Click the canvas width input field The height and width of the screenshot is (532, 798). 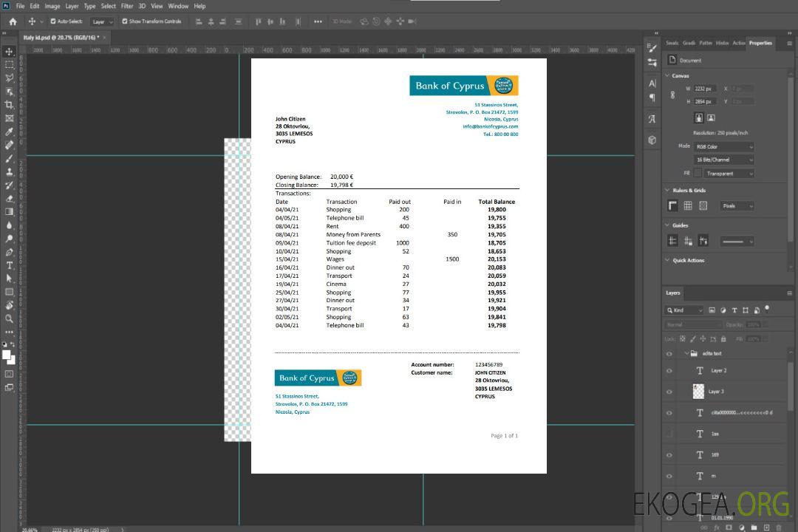(706, 89)
